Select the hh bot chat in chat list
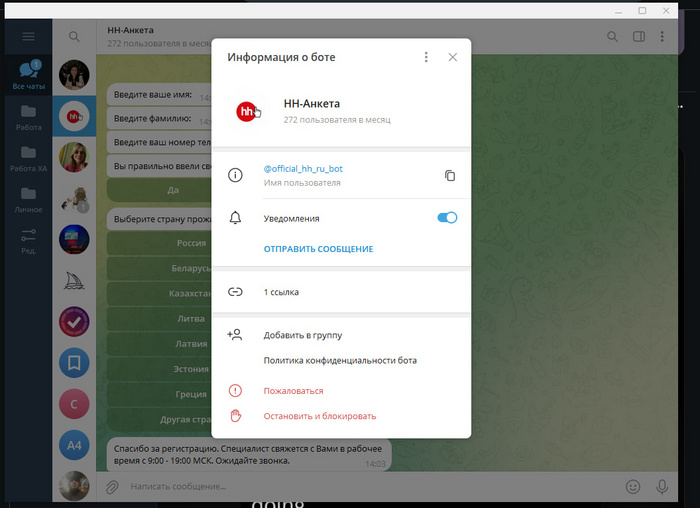This screenshot has height=508, width=700. pos(74,116)
